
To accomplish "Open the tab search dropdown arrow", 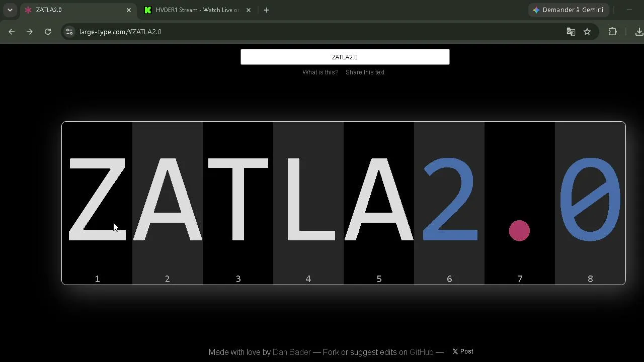I will [x=10, y=10].
